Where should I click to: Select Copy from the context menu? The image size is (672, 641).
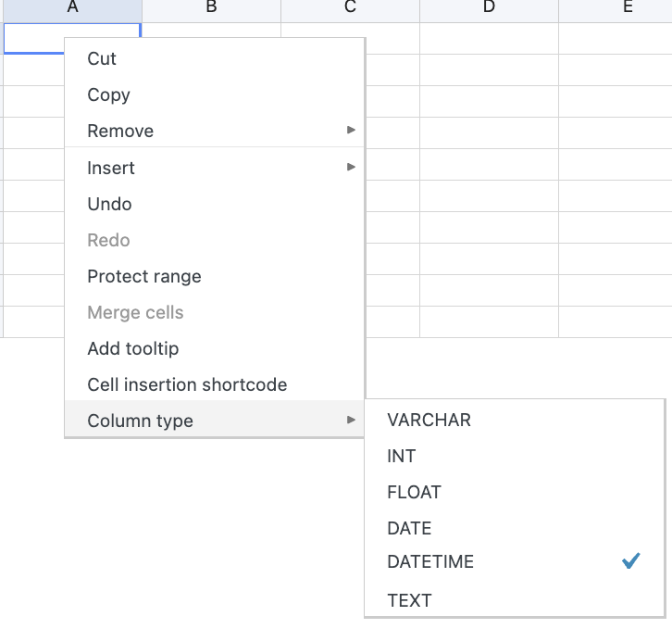click(108, 94)
